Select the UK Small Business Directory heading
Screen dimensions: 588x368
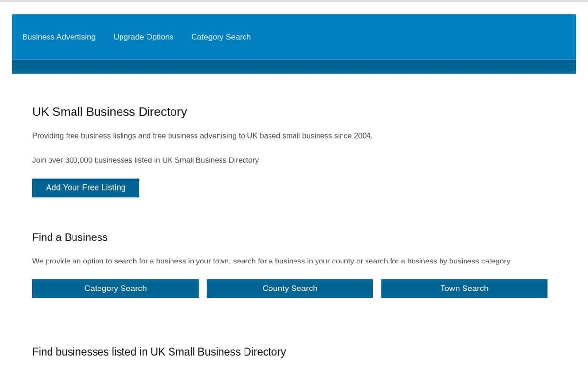[110, 112]
